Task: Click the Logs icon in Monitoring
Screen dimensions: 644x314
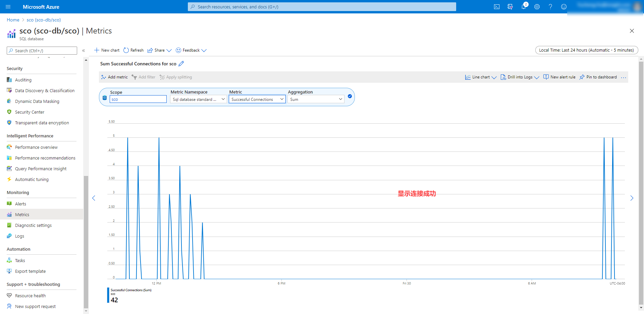Action: pyautogui.click(x=9, y=236)
